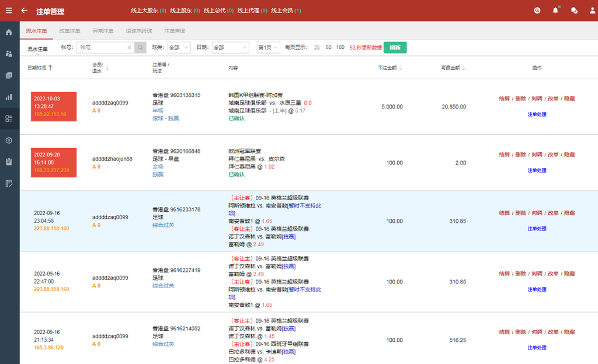
Task: Click the back arrow next to 注单管理
Action: (23, 10)
